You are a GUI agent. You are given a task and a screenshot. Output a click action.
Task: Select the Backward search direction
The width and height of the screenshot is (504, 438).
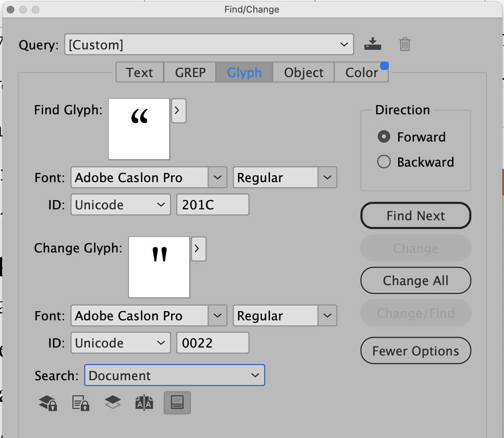tap(384, 162)
